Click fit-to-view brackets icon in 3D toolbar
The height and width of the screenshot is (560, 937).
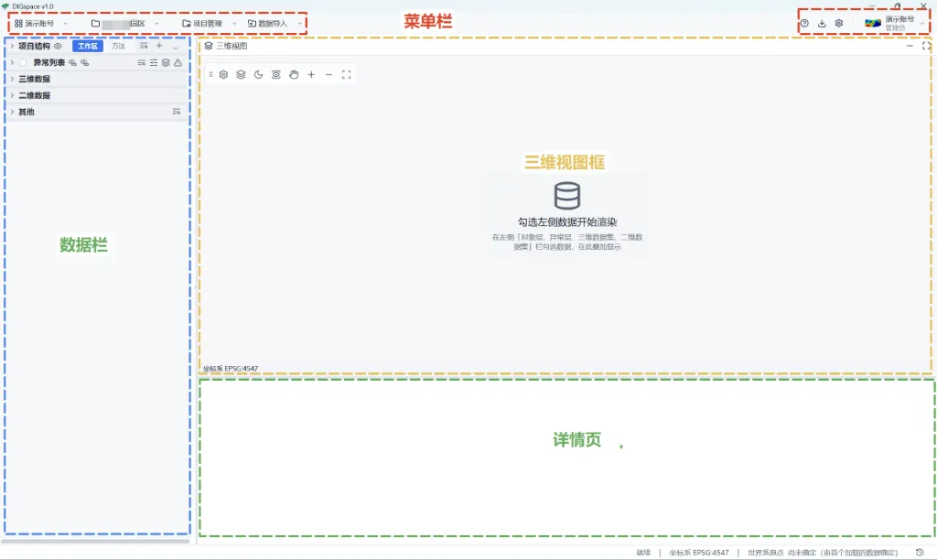point(346,75)
